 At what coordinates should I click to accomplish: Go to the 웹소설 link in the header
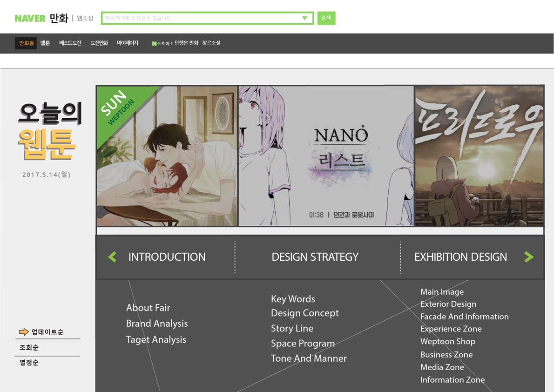85,18
